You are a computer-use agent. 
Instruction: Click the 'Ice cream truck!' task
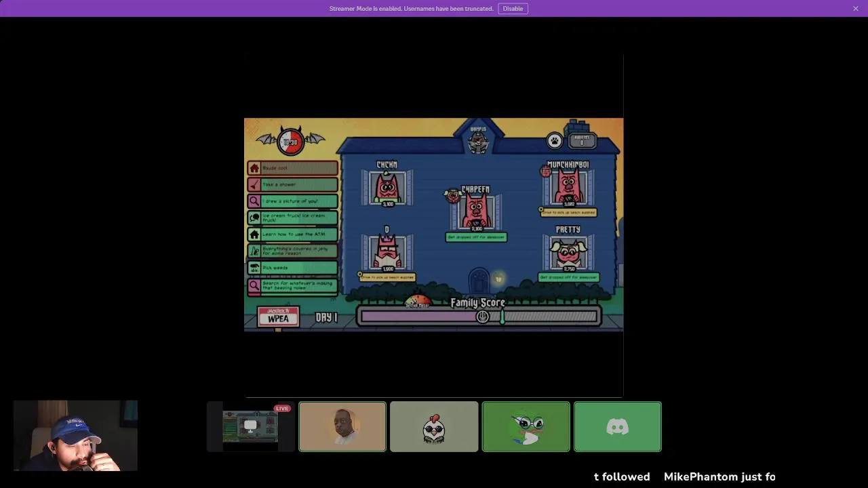pyautogui.click(x=292, y=218)
